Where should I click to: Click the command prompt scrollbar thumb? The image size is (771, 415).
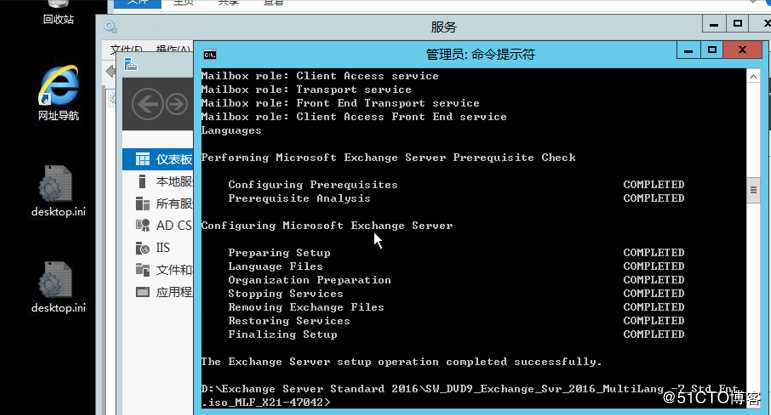[x=753, y=190]
